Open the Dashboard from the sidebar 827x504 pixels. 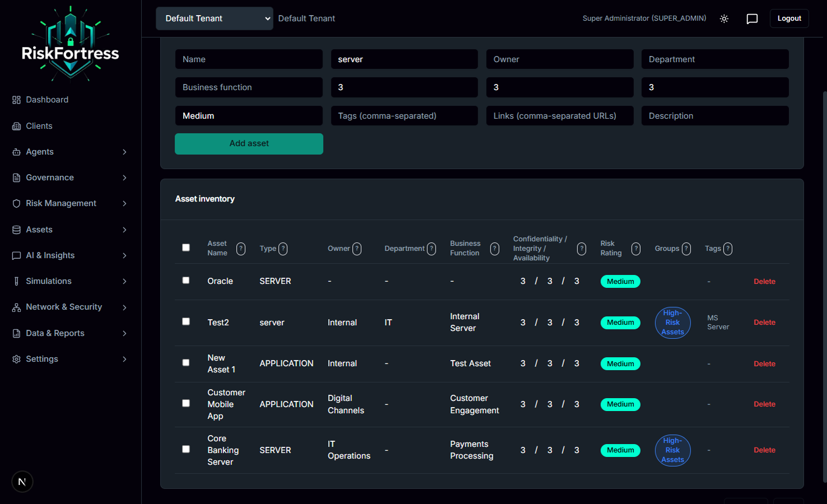click(x=47, y=99)
